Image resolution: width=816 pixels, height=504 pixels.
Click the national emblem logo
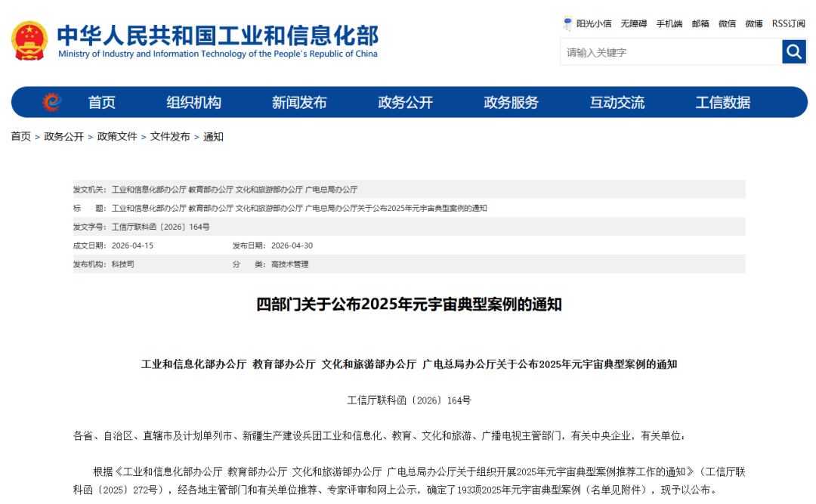point(29,41)
